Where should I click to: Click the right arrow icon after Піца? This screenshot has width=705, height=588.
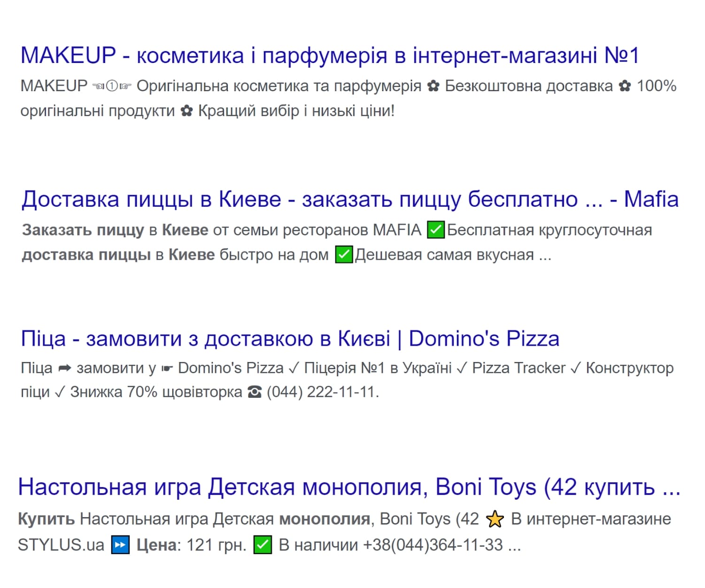[x=64, y=368]
